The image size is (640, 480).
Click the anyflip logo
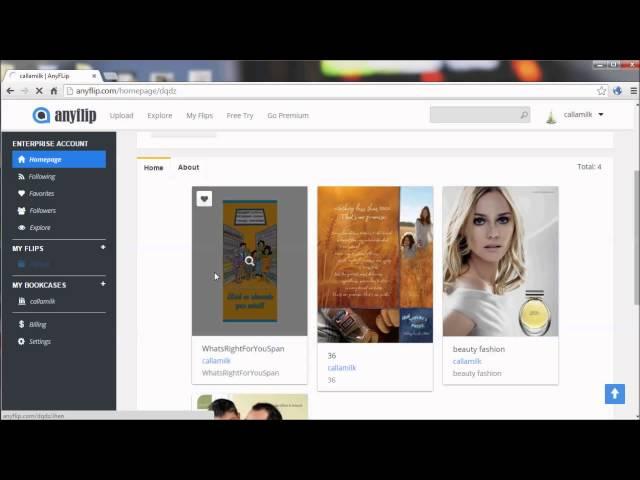pyautogui.click(x=64, y=116)
